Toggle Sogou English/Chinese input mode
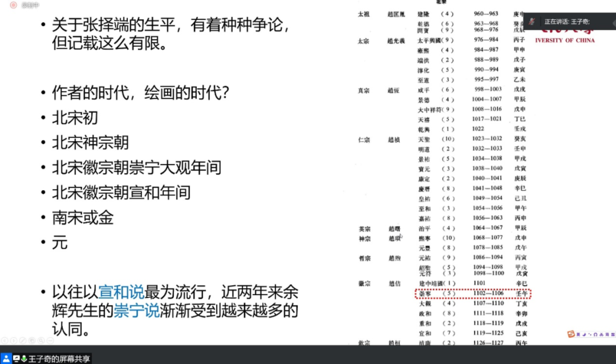Viewport: 616px width, 364px height. tap(578, 334)
